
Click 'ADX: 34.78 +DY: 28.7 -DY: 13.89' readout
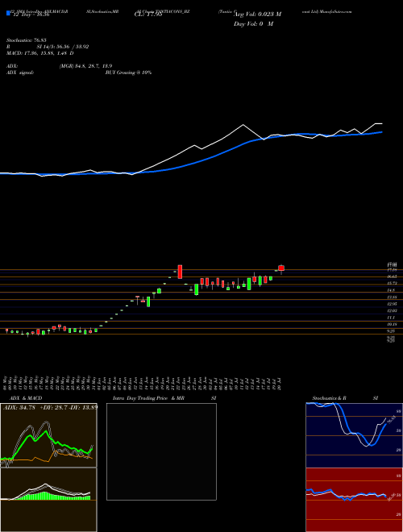pyautogui.click(x=50, y=407)
